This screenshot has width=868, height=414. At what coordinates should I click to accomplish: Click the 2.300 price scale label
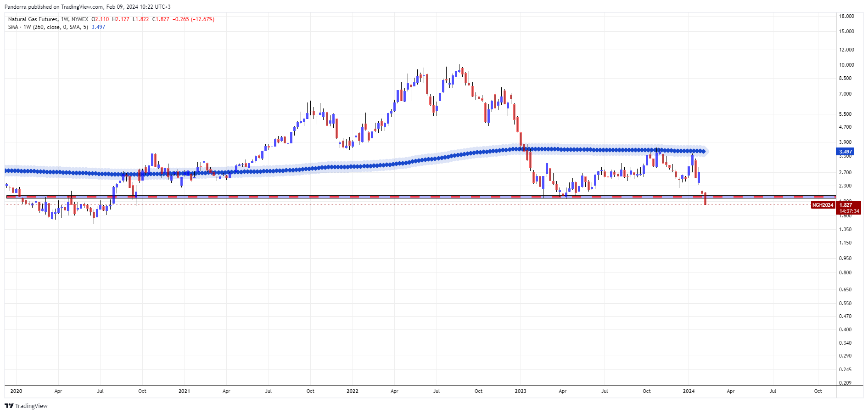pyautogui.click(x=845, y=186)
